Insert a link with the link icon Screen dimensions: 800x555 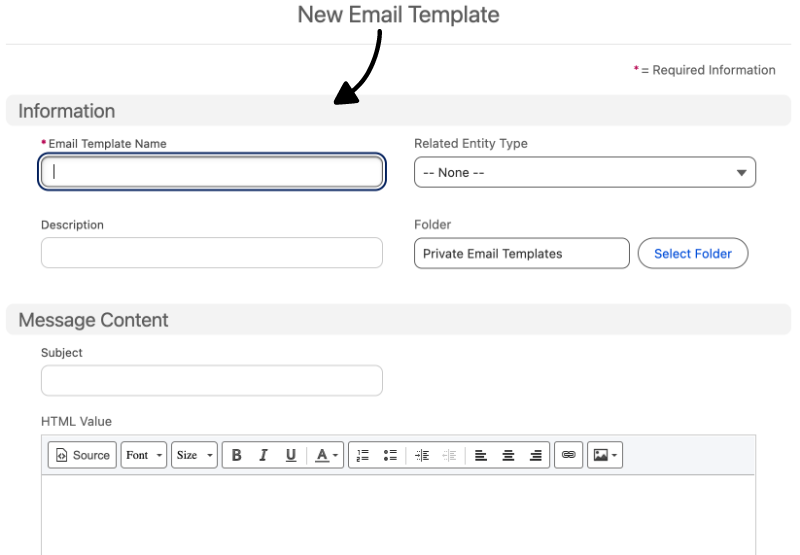coord(568,455)
